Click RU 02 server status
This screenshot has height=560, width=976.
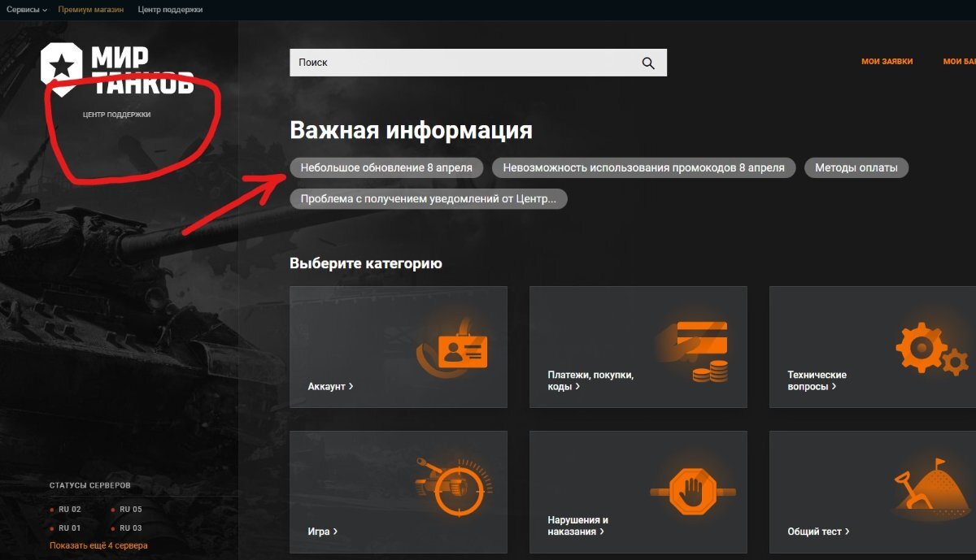coord(66,510)
